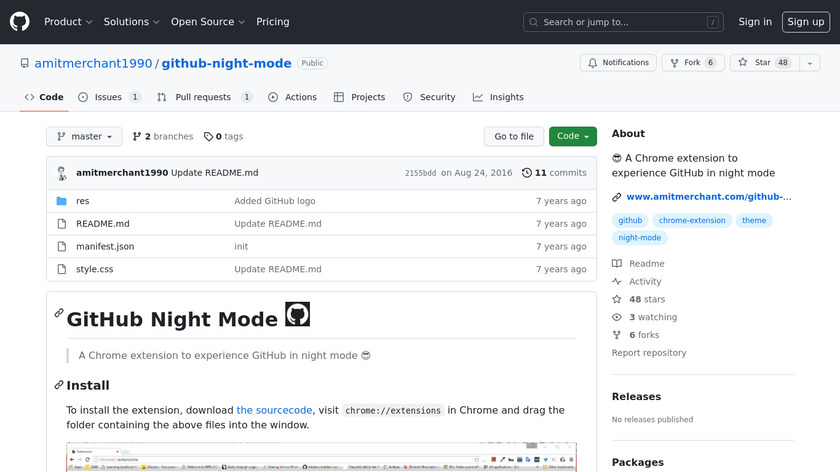Follow the sourcecode link in README
Image resolution: width=840 pixels, height=472 pixels.
coord(274,410)
